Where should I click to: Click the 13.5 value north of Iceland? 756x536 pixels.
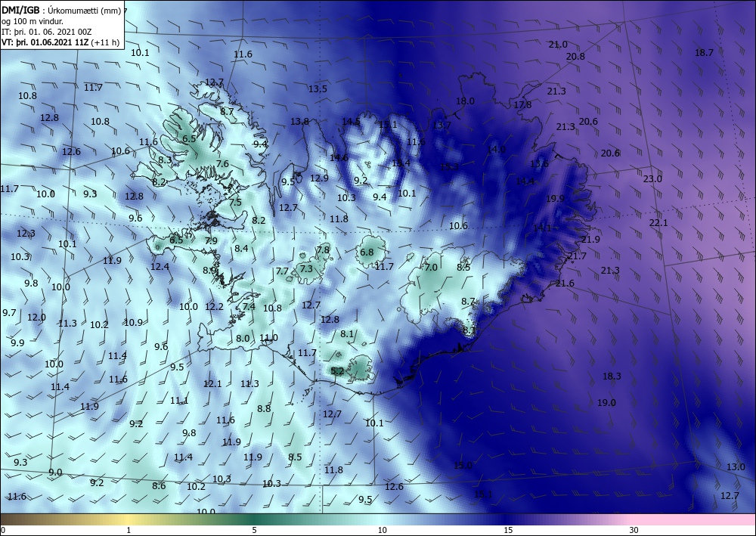point(318,88)
